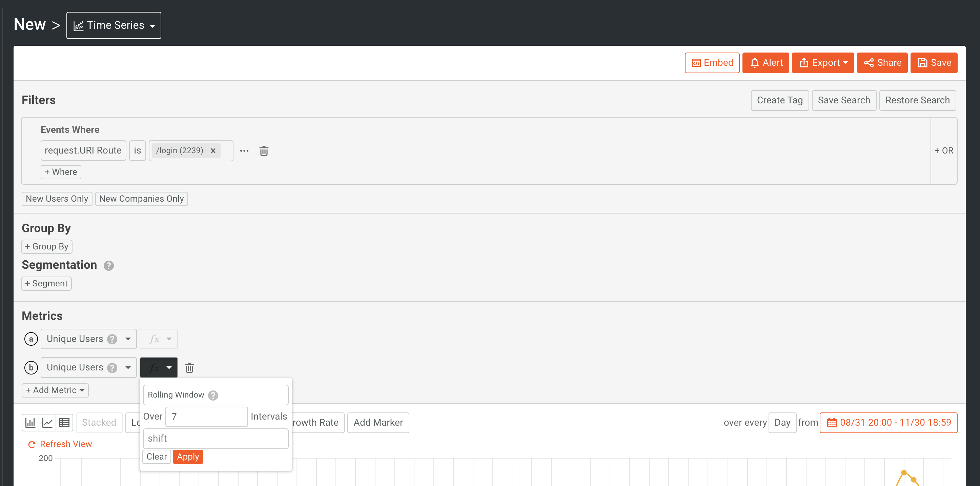The width and height of the screenshot is (980, 486).
Task: Switch to the bar chart view
Action: [30, 422]
